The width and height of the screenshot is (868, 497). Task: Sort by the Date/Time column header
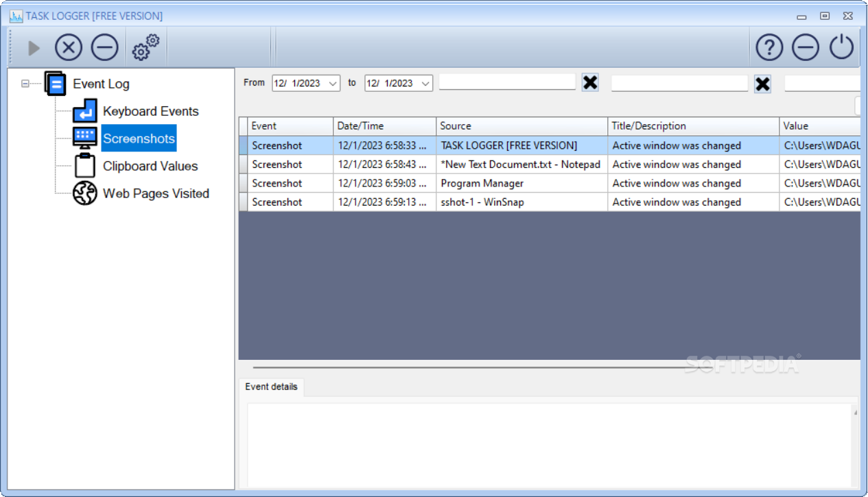point(384,126)
